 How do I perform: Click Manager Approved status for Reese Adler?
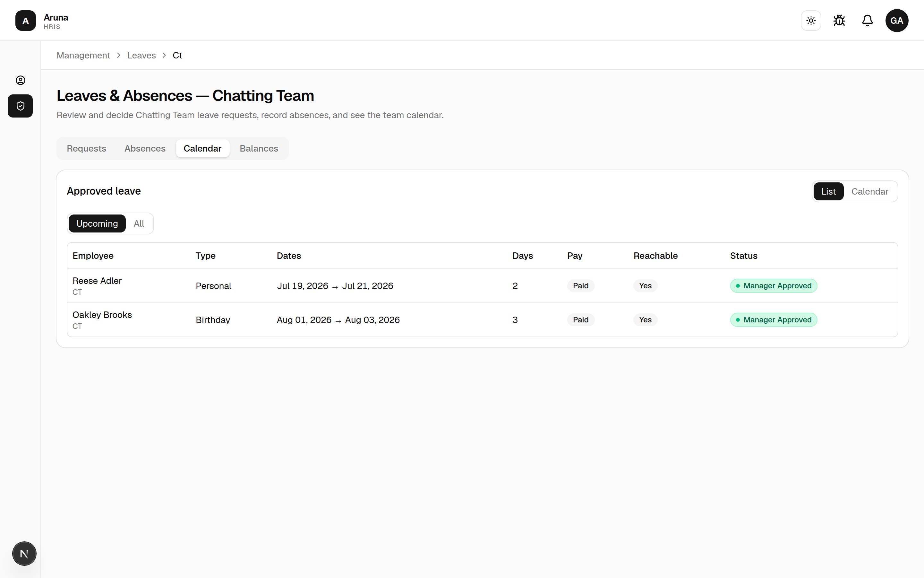[x=774, y=286]
